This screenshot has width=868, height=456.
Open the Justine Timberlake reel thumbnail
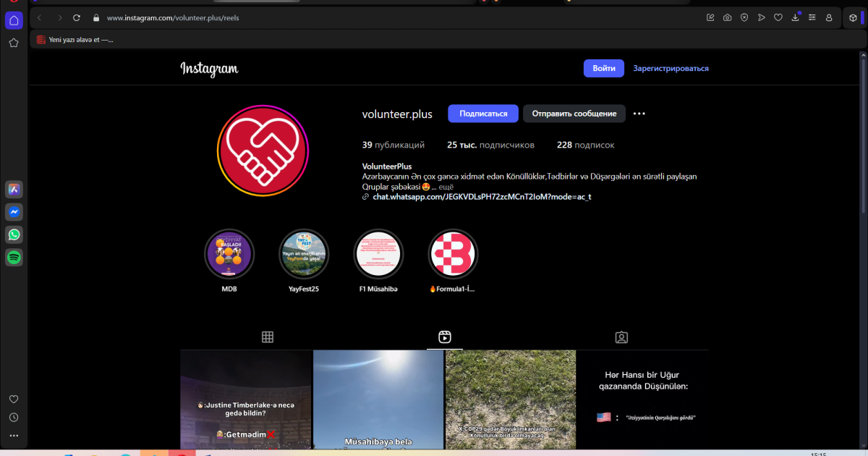(x=246, y=400)
